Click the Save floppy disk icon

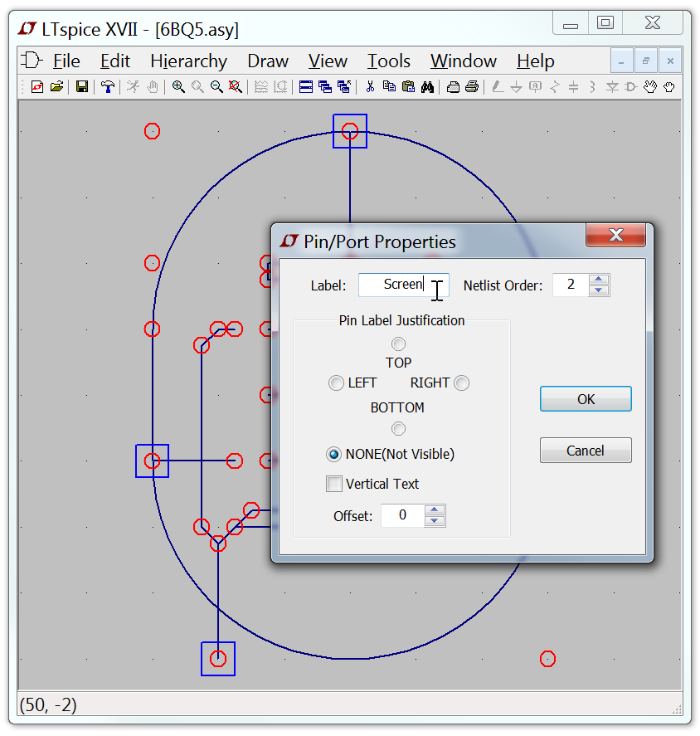pyautogui.click(x=81, y=86)
